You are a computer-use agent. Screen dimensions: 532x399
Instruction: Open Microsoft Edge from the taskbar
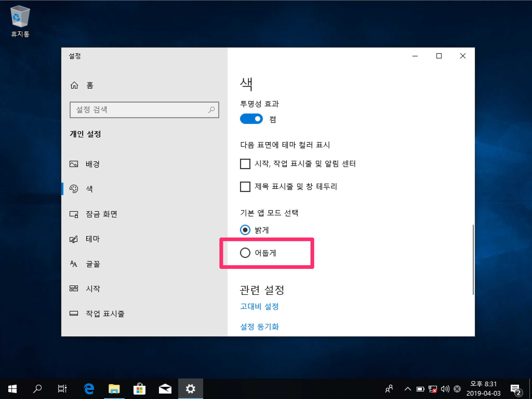89,389
